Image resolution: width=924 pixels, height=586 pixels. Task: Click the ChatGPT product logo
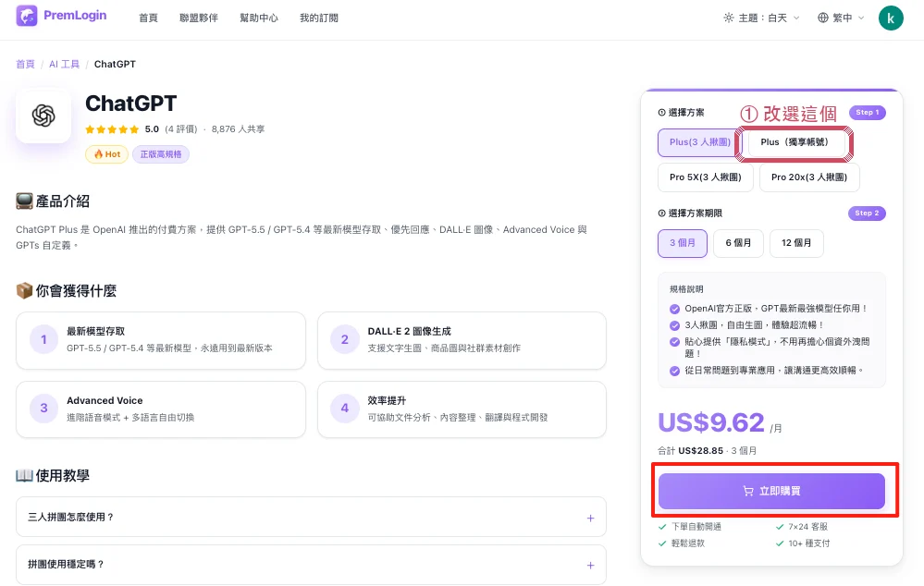(x=43, y=116)
